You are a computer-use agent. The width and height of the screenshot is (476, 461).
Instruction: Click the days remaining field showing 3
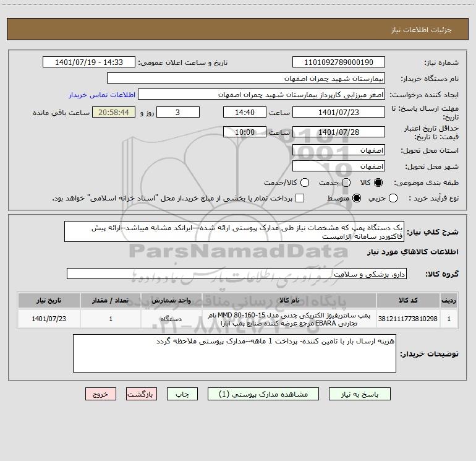(178, 112)
